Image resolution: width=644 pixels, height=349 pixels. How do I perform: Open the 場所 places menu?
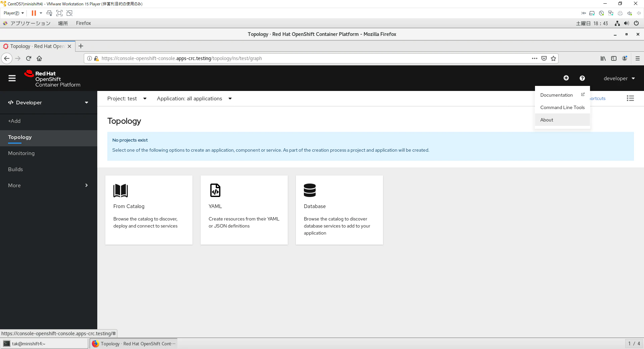[x=63, y=23]
